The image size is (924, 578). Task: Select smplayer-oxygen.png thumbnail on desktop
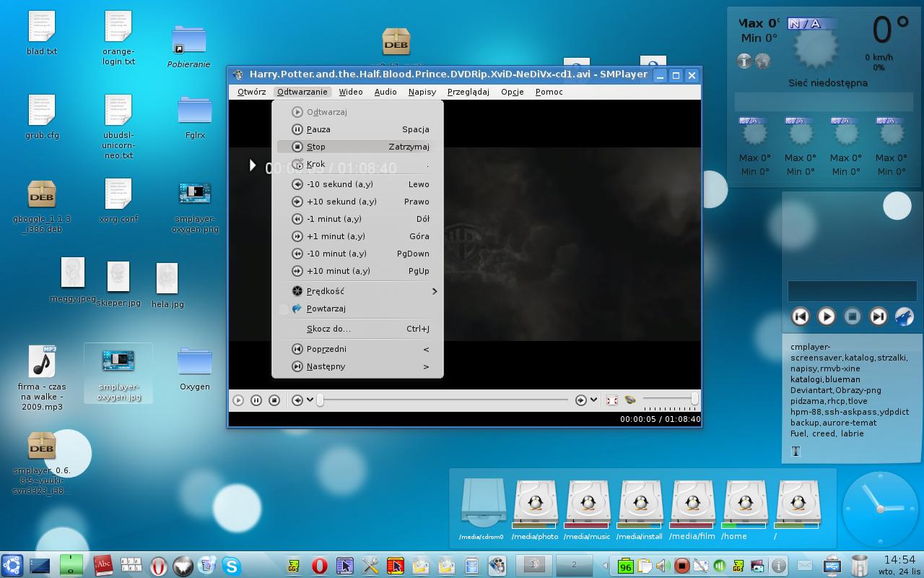pos(195,193)
